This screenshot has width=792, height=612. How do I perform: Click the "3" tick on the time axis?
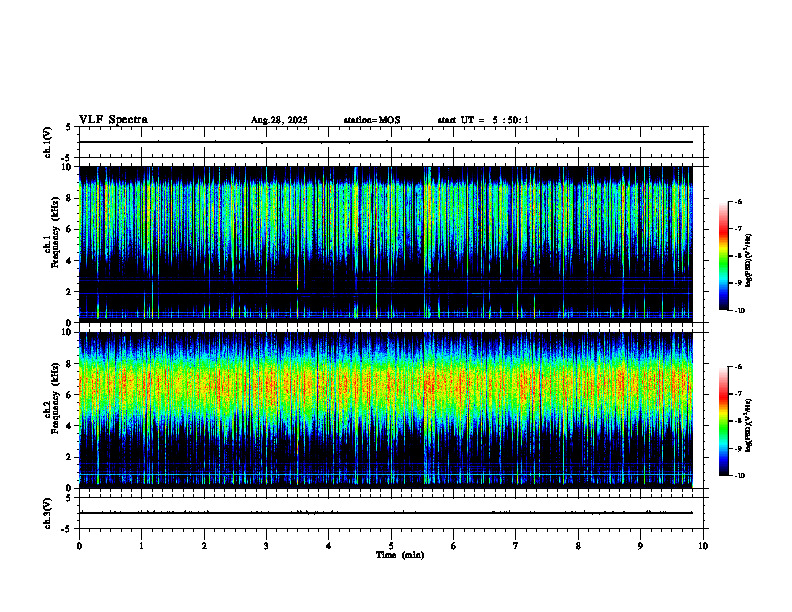[266, 546]
